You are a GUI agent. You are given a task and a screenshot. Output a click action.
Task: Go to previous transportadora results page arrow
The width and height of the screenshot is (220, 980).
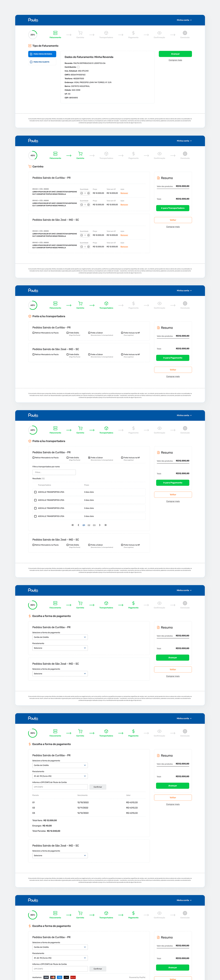78,525
